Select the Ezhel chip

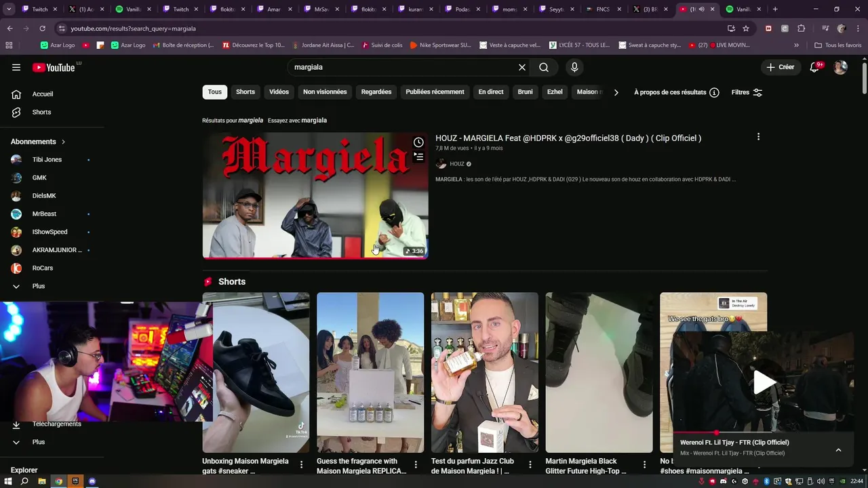(555, 92)
